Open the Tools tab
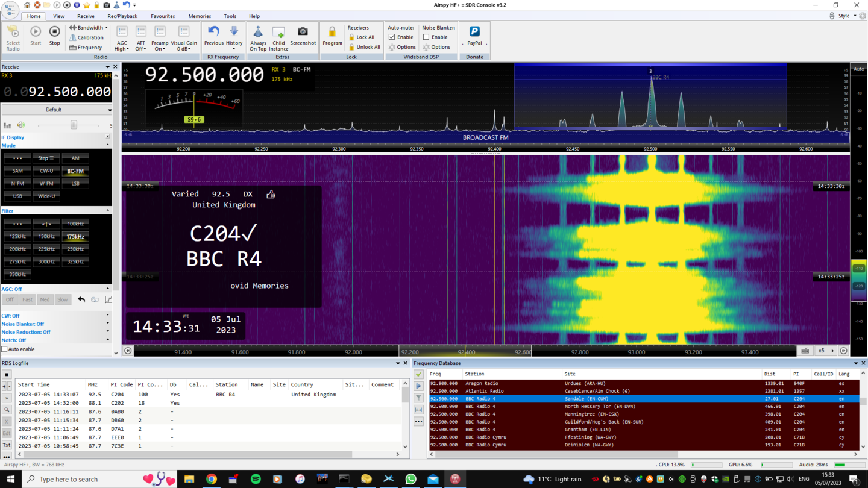 (x=230, y=16)
